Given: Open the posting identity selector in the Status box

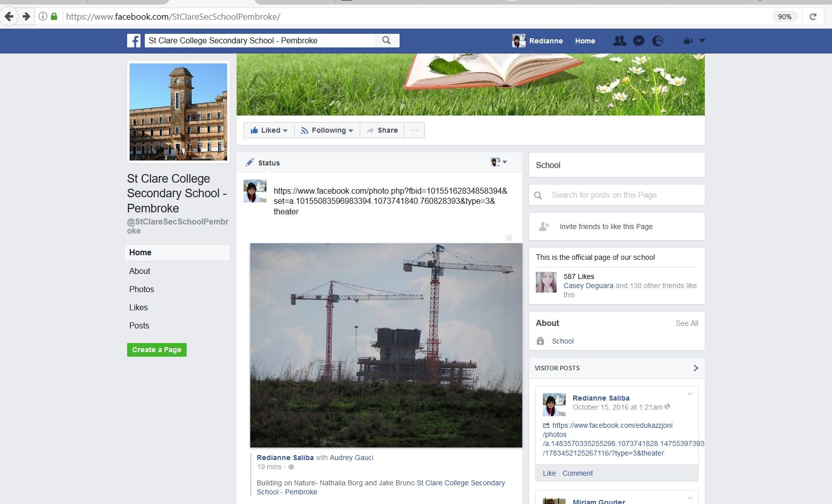Looking at the screenshot, I should [498, 162].
